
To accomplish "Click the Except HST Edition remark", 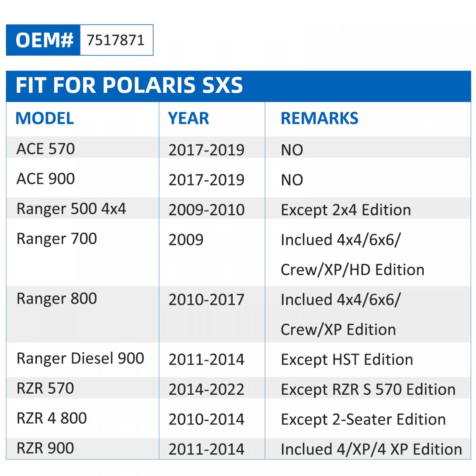I will point(347,359).
